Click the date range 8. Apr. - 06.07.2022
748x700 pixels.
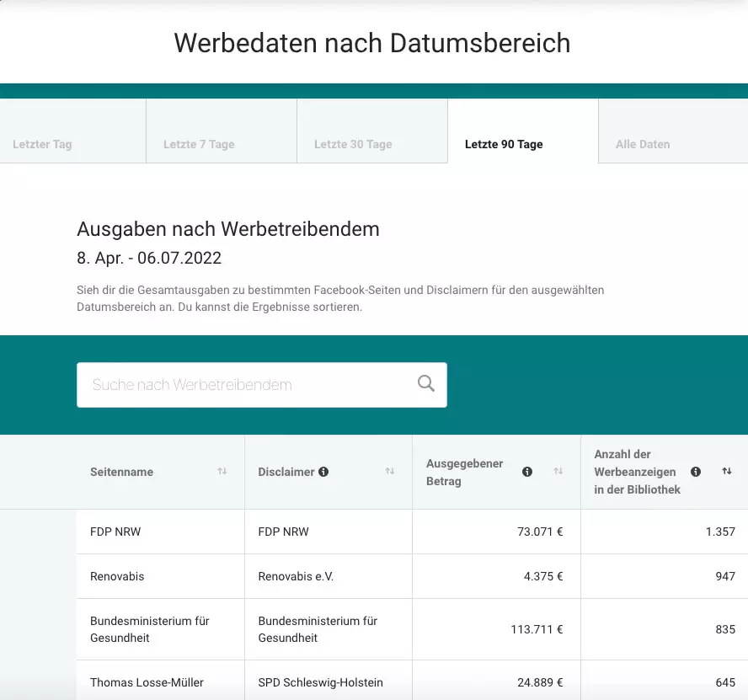click(x=149, y=258)
